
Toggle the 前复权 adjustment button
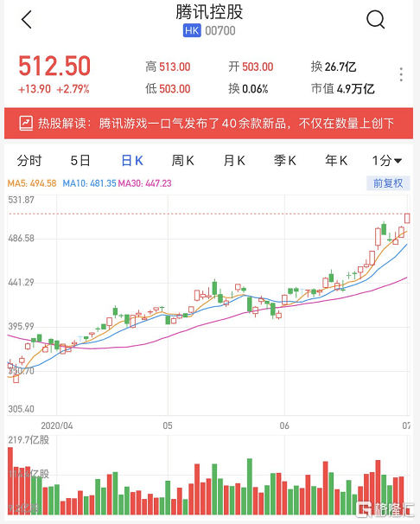point(388,183)
